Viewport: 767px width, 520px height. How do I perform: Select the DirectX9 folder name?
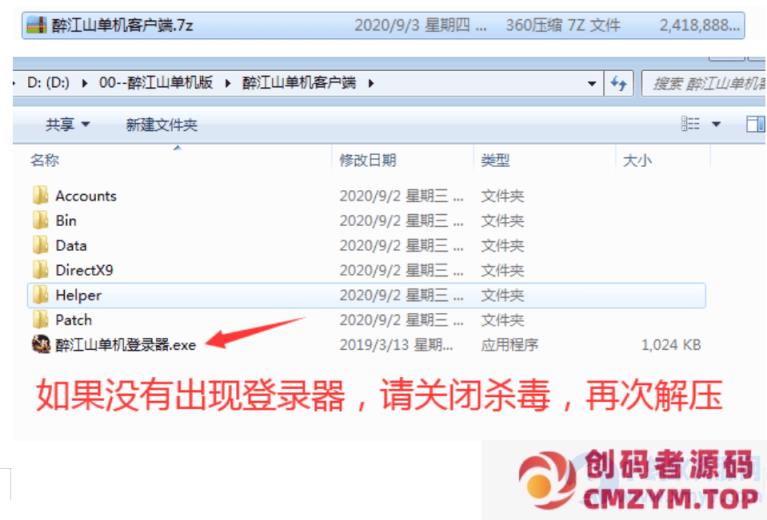click(x=84, y=270)
